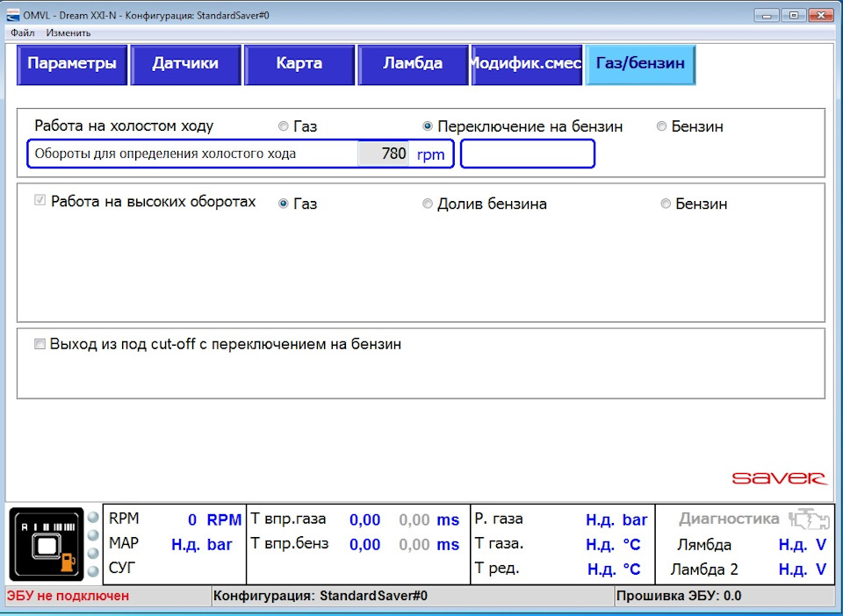Click the OMVL app icon in title bar
Viewport: 843px width, 616px height.
(13, 15)
